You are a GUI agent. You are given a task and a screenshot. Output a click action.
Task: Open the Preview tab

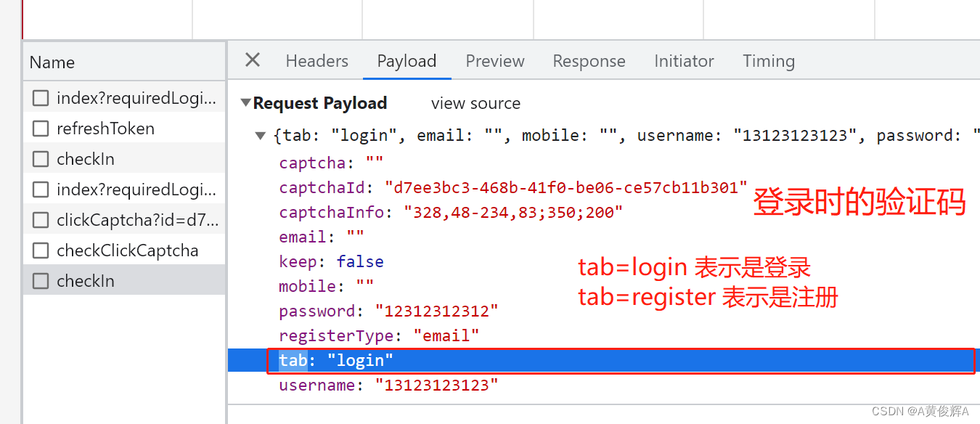[494, 61]
